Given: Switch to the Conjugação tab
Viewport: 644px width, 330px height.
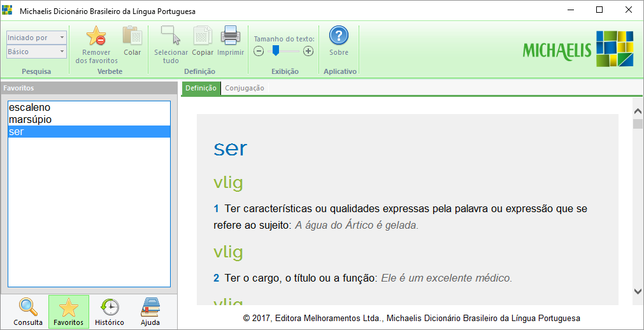Looking at the screenshot, I should point(245,88).
